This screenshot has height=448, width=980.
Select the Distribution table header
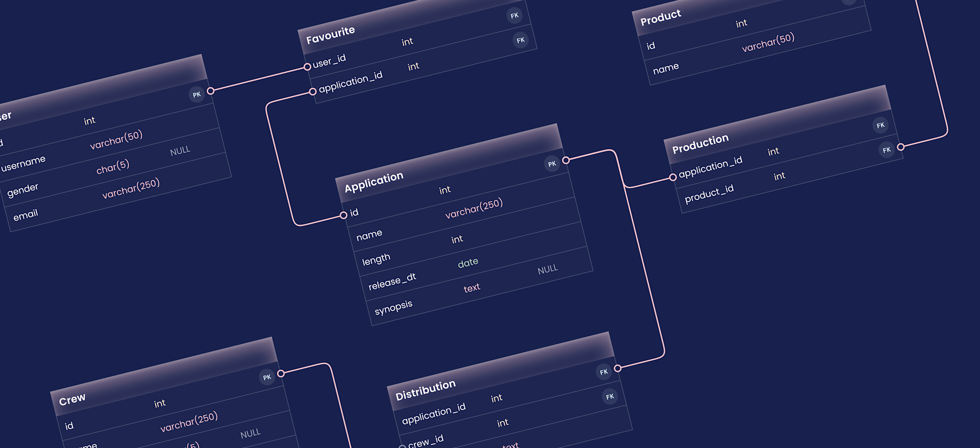click(501, 371)
